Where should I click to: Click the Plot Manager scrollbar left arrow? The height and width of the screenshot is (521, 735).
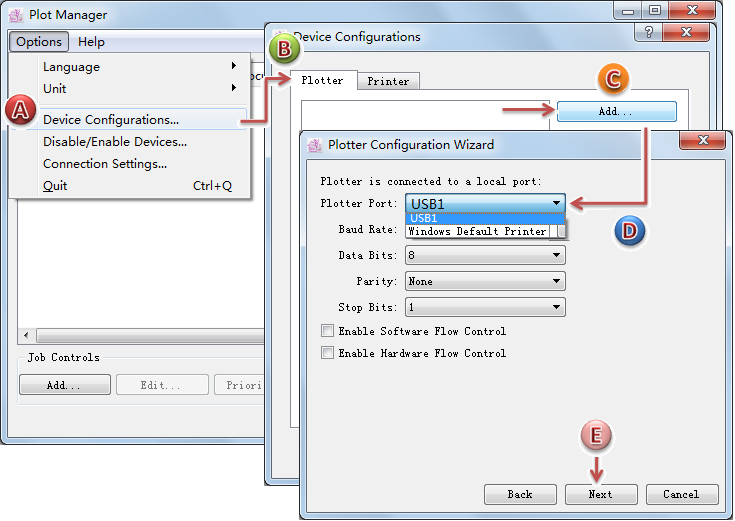coord(25,336)
